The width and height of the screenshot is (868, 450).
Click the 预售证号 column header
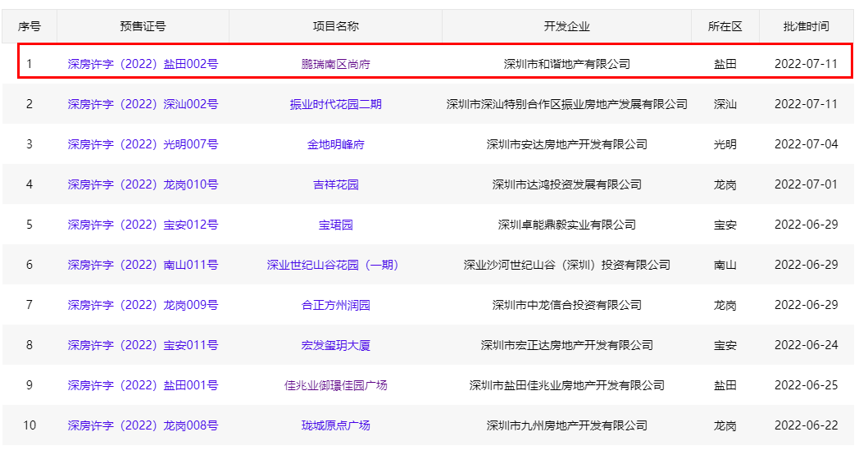point(143,26)
